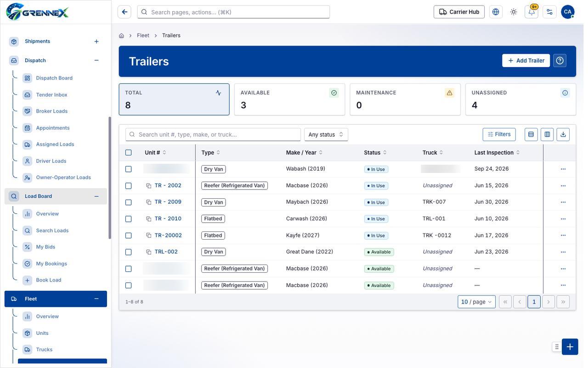Expand the Shipments sidebar section

[96, 41]
